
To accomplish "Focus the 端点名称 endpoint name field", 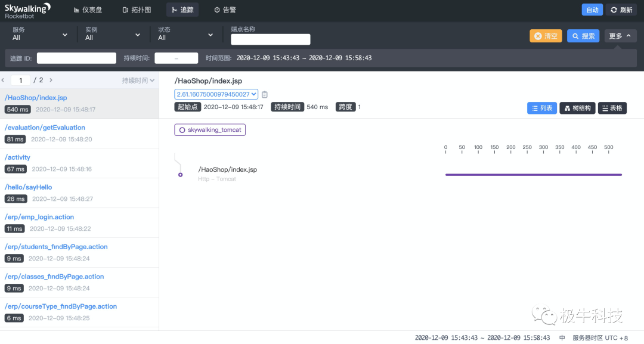I will [270, 39].
